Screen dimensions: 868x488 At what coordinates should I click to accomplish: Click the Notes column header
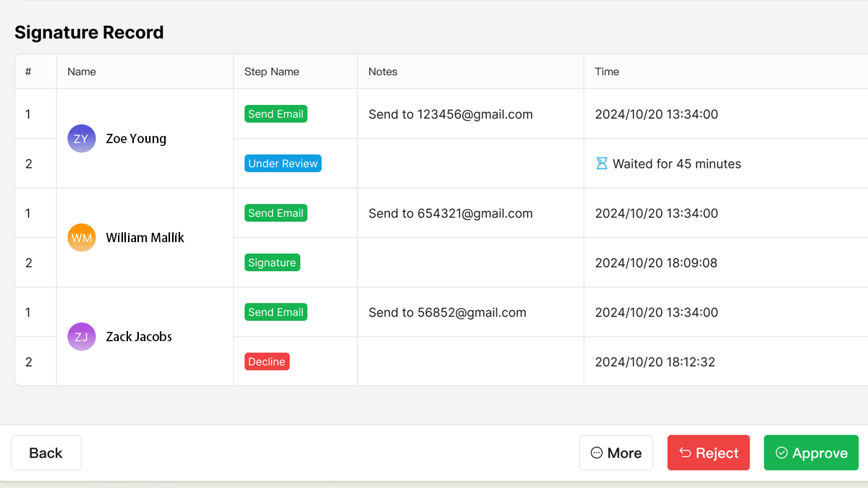point(383,72)
